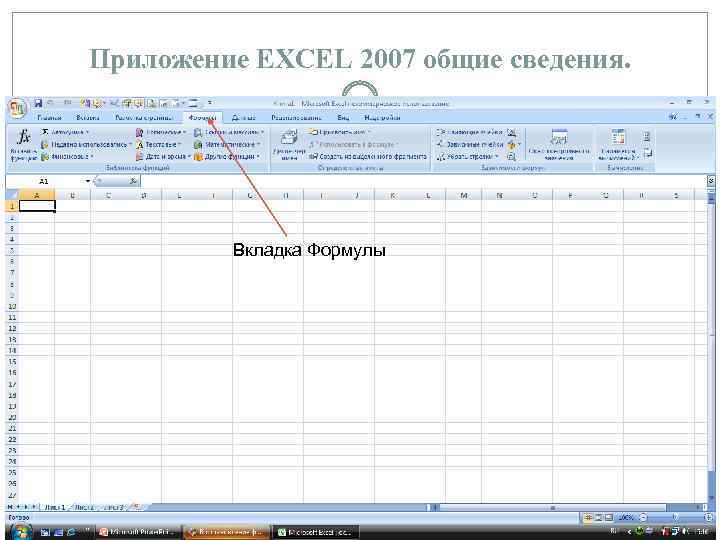720x540 pixels.
Task: Open the round Office button menu
Action: click(x=17, y=109)
